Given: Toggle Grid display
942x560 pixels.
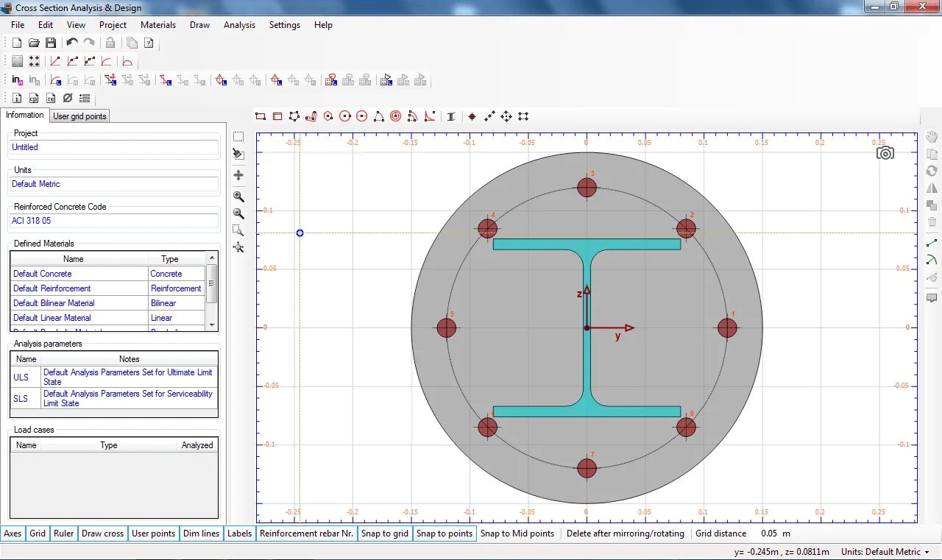Looking at the screenshot, I should (38, 534).
